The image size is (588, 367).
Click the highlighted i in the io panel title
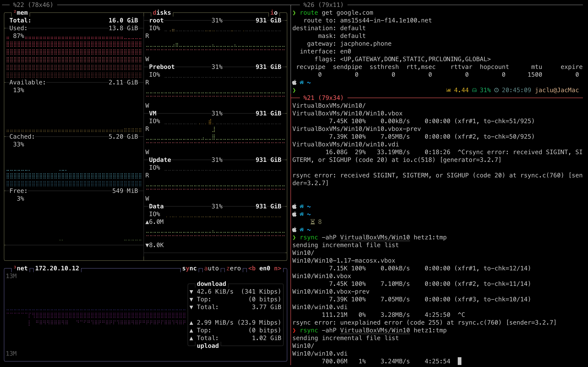coord(272,12)
